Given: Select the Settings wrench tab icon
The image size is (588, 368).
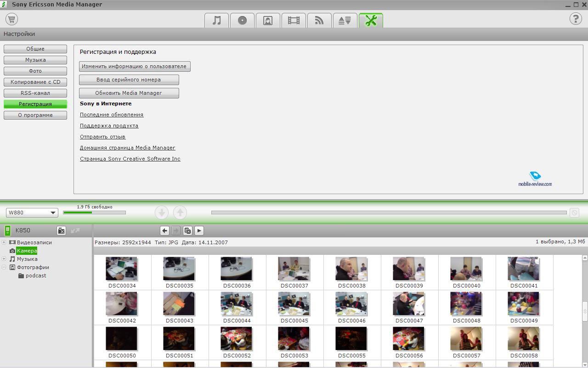Looking at the screenshot, I should [371, 20].
